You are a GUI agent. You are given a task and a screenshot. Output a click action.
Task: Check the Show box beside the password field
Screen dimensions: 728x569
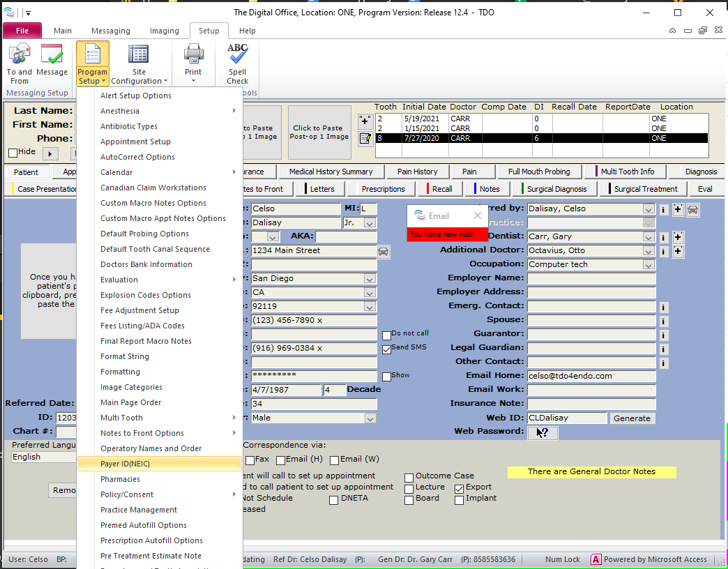[387, 377]
